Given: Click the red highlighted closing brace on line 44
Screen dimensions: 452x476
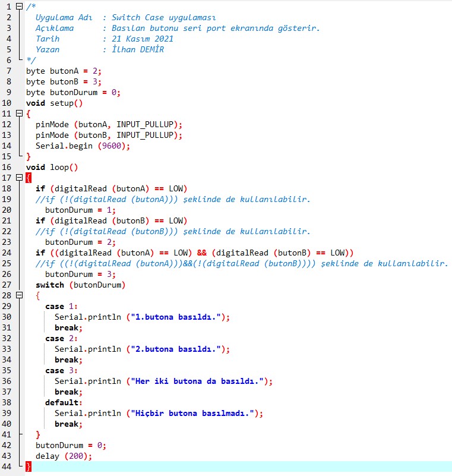Looking at the screenshot, I should pyautogui.click(x=29, y=466).
